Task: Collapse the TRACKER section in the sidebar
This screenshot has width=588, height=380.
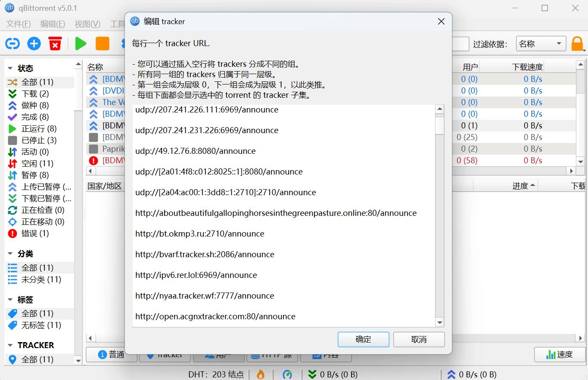Action: tap(10, 345)
